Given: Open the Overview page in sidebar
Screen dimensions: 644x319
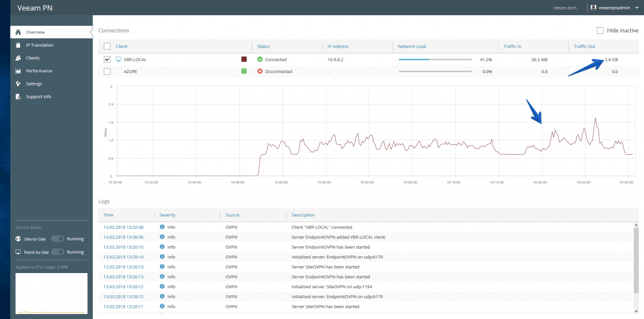Looking at the screenshot, I should tap(52, 32).
